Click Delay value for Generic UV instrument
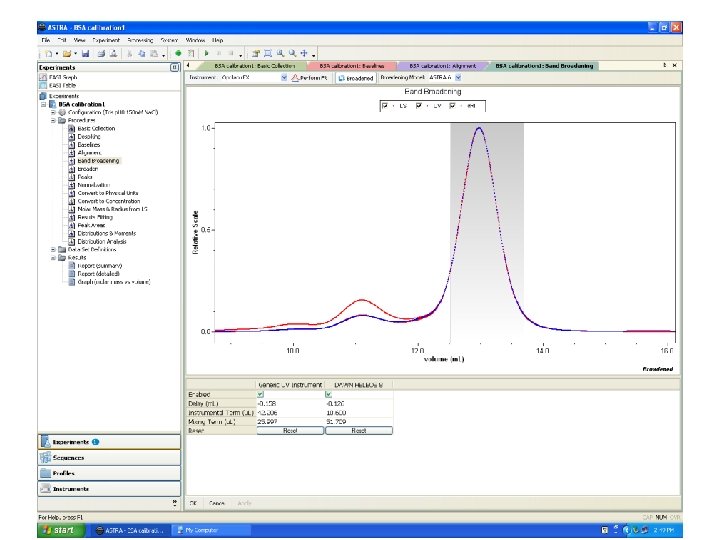This screenshot has height=540, width=720. (x=290, y=404)
